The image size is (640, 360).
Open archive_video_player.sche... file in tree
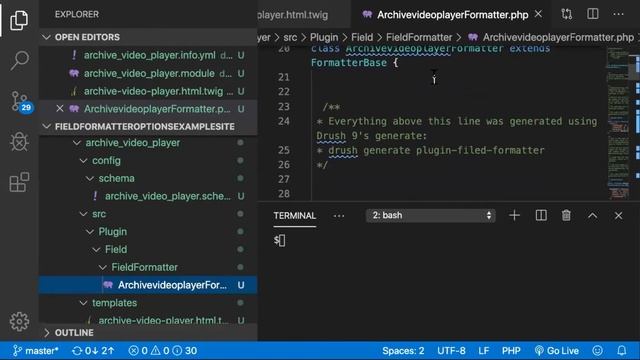click(x=148, y=196)
